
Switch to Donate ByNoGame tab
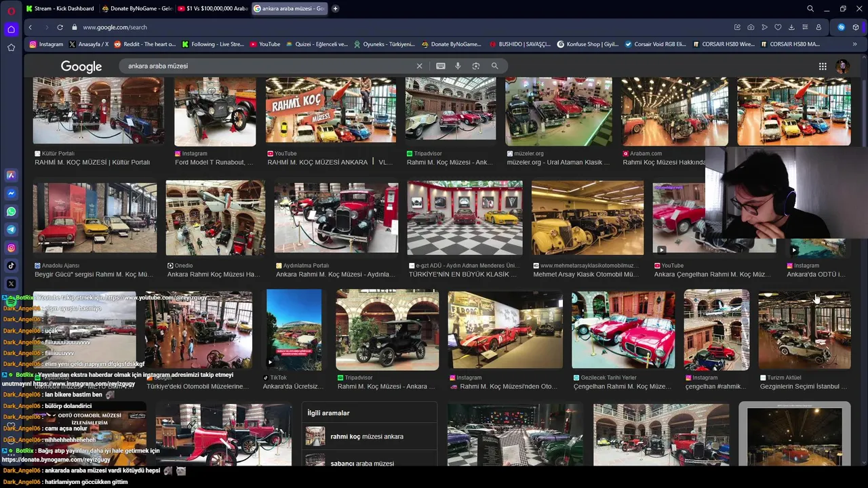click(137, 9)
